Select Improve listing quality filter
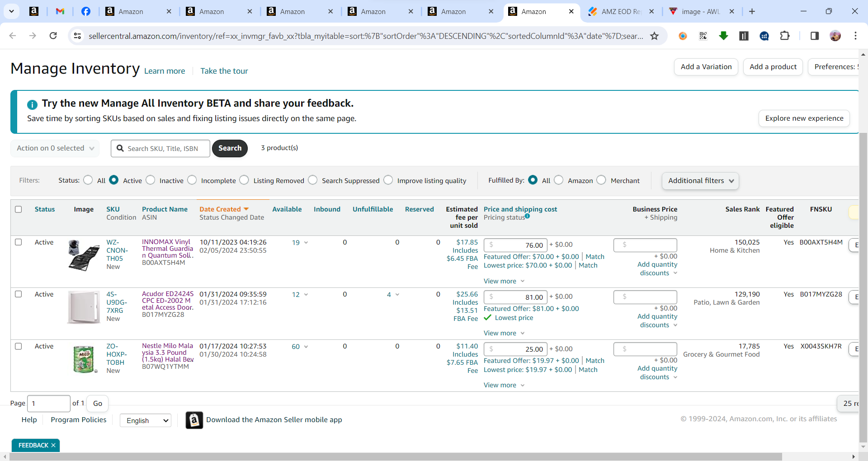Viewport: 868px width, 461px height. [388, 180]
